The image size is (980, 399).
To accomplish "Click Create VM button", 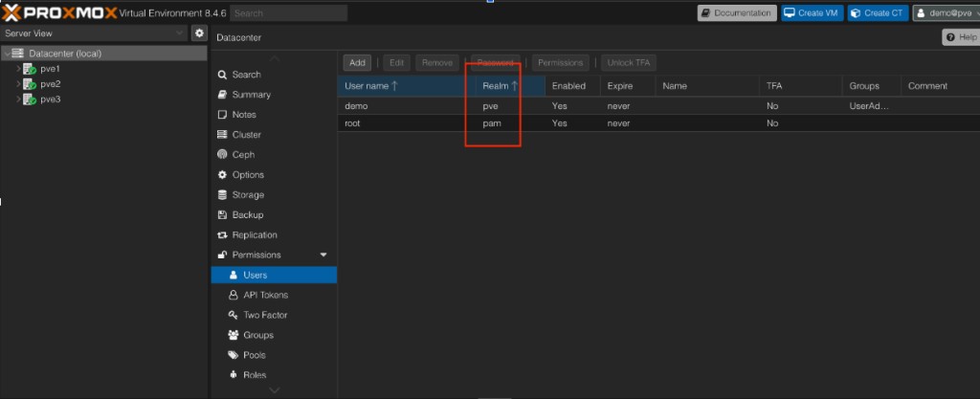I will (812, 13).
